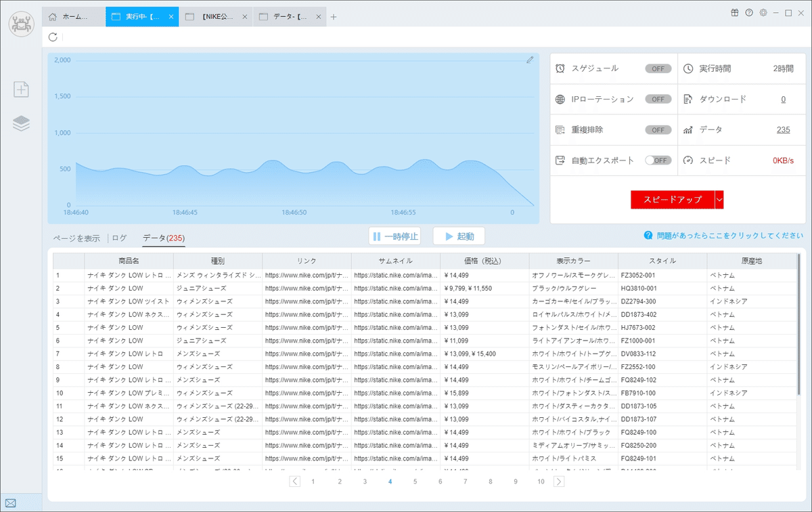Click the 一時停止 pause button
This screenshot has width=812, height=512.
point(394,236)
